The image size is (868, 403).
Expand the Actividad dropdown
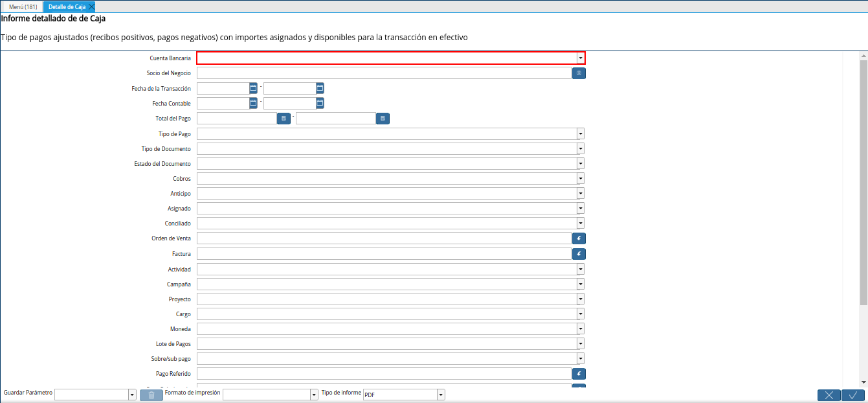point(581,269)
